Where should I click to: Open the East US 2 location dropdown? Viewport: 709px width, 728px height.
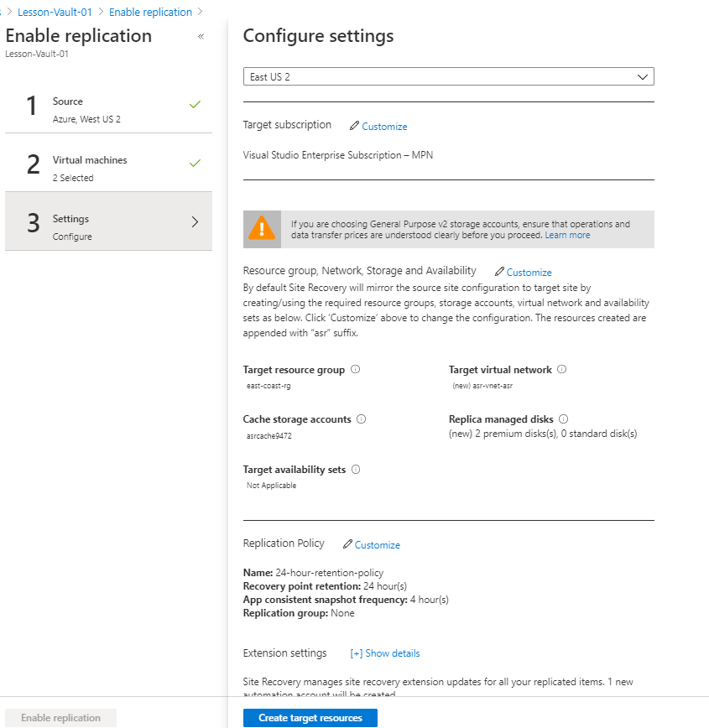(448, 76)
